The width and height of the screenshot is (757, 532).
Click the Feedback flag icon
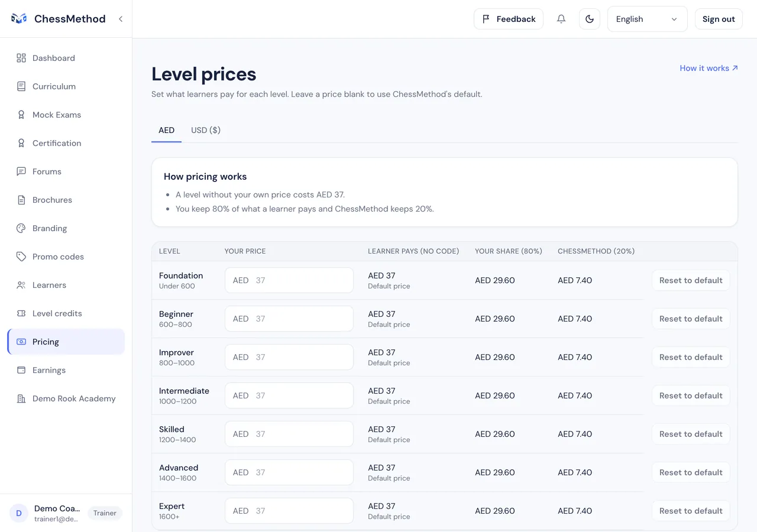tap(486, 19)
